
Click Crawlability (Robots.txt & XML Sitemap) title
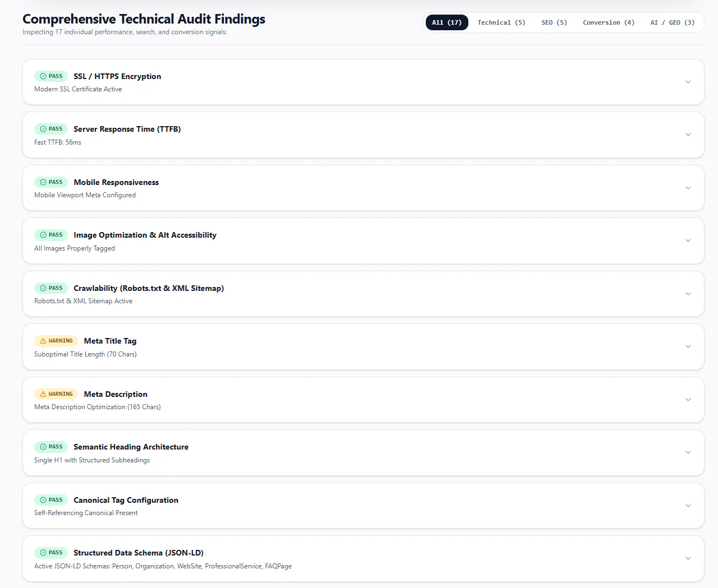pyautogui.click(x=149, y=288)
